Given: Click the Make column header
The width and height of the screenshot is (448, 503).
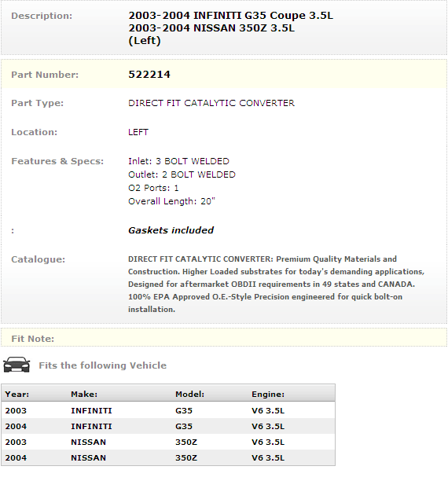Looking at the screenshot, I should pos(84,394).
